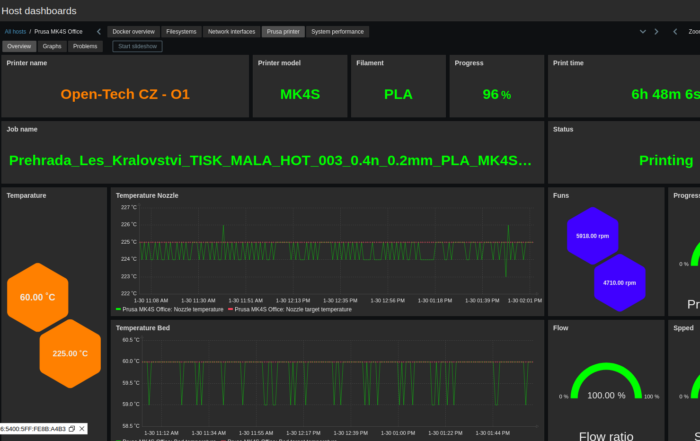Click the 227 °C axis label

[129, 207]
